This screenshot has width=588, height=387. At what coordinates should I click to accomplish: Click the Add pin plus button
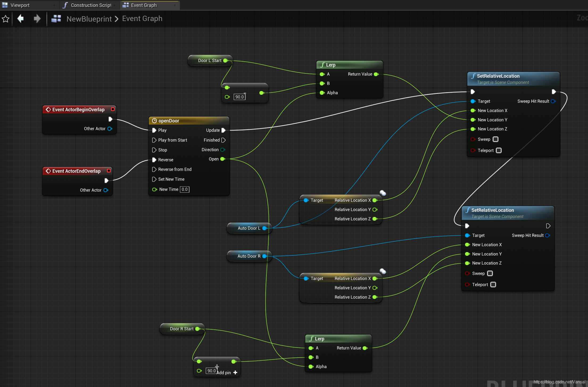235,372
